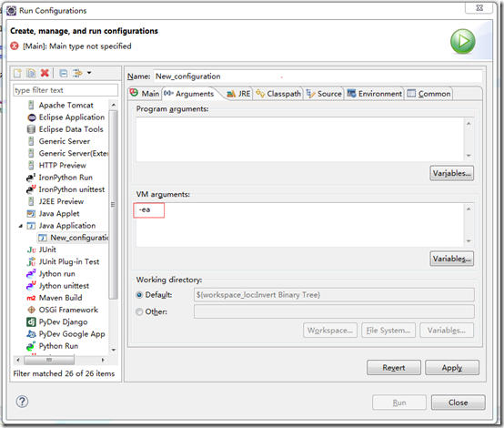
Task: Click Variables button under VM arguments
Action: pyautogui.click(x=451, y=259)
